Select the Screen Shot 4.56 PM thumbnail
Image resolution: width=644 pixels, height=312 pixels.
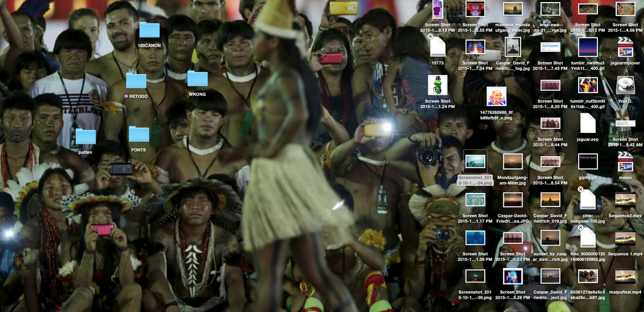[625, 9]
